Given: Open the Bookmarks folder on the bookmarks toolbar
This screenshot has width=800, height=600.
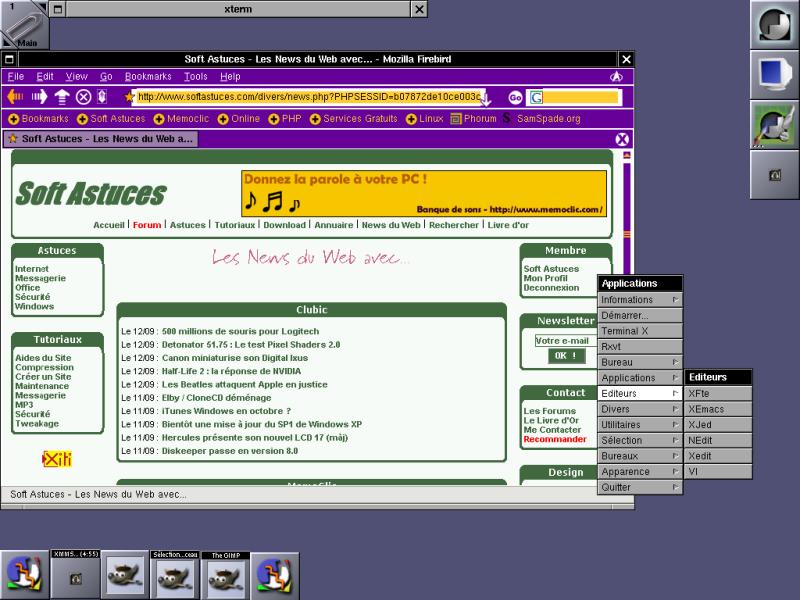Looking at the screenshot, I should click(x=38, y=119).
